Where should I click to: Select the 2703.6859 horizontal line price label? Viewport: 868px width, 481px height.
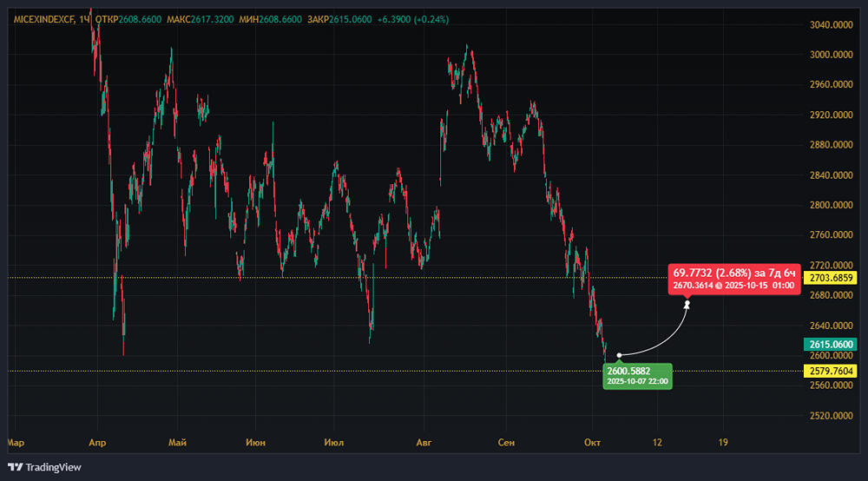pyautogui.click(x=832, y=278)
